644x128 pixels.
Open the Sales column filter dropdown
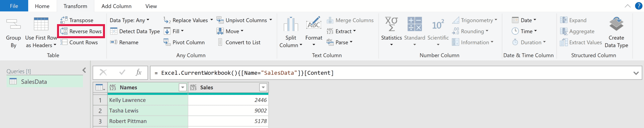point(263,87)
